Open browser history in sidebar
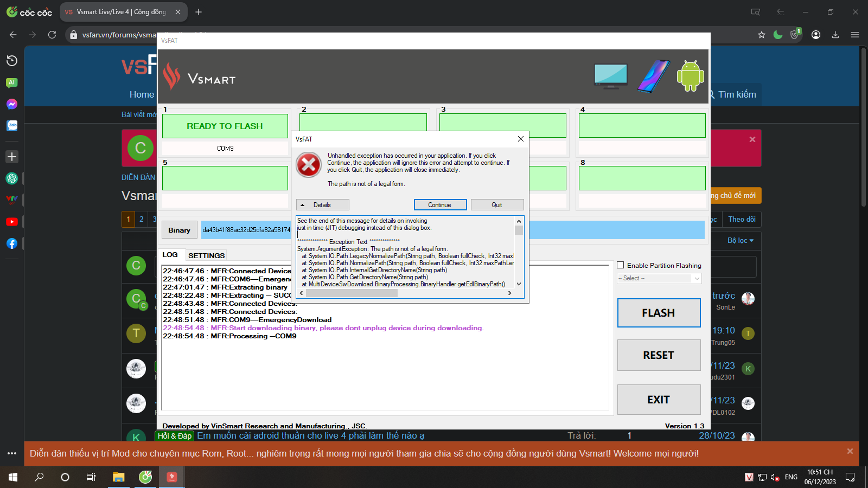 pos(12,61)
